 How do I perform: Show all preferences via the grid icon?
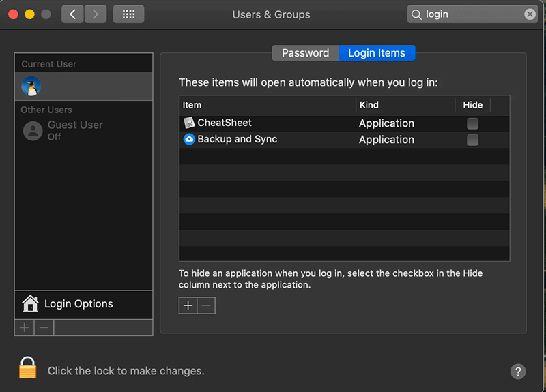128,14
